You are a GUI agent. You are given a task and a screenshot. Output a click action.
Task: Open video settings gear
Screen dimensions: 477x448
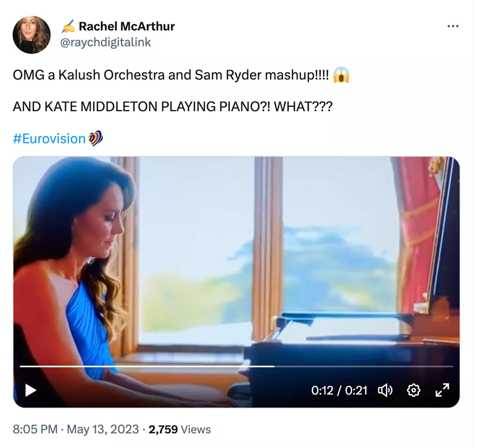pos(413,390)
